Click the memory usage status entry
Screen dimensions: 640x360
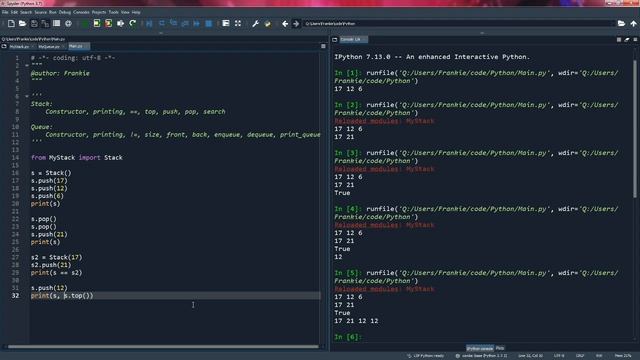point(623,356)
